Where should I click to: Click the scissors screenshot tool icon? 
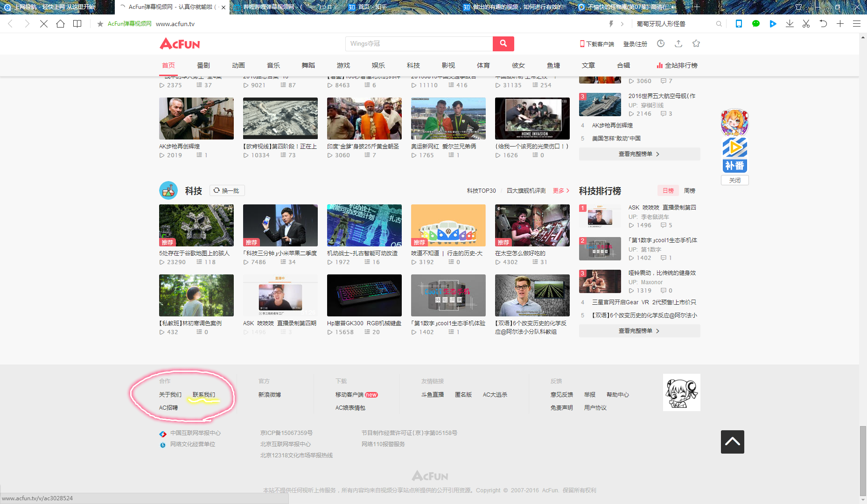[806, 23]
